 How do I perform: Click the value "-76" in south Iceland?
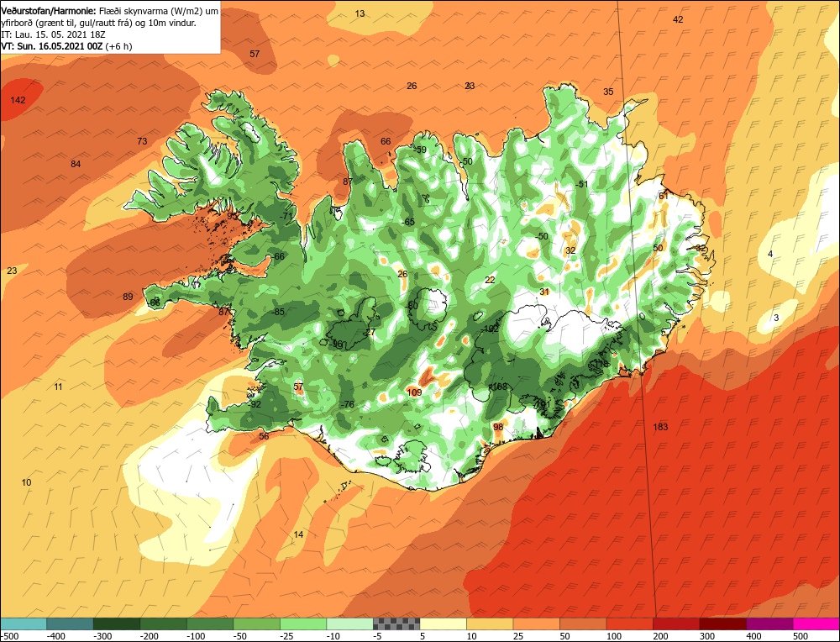click(347, 404)
